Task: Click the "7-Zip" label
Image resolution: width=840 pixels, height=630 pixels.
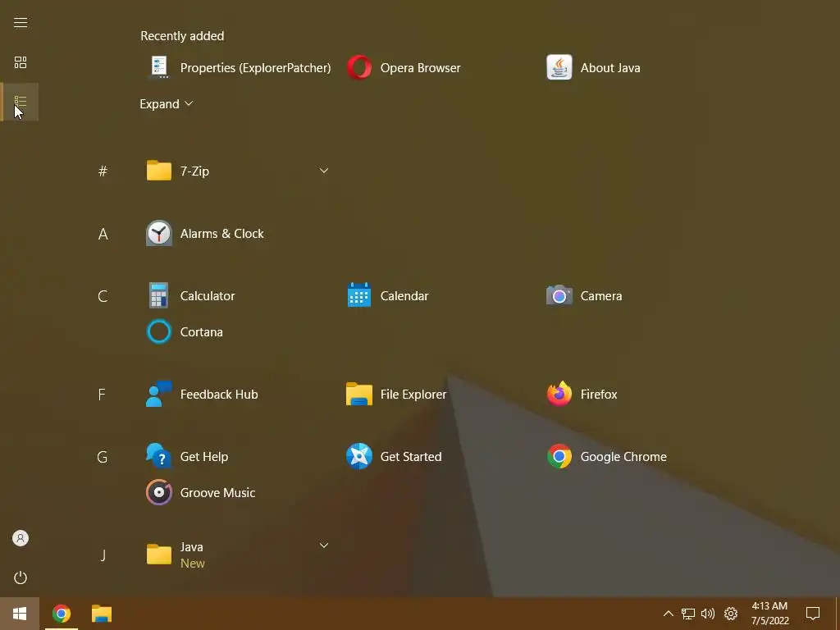Action: (x=194, y=171)
